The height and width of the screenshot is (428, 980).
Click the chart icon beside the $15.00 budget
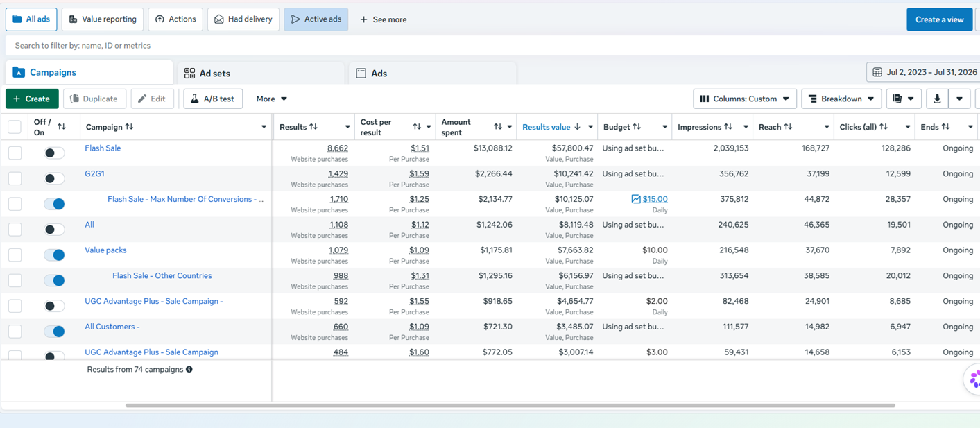[x=635, y=199]
